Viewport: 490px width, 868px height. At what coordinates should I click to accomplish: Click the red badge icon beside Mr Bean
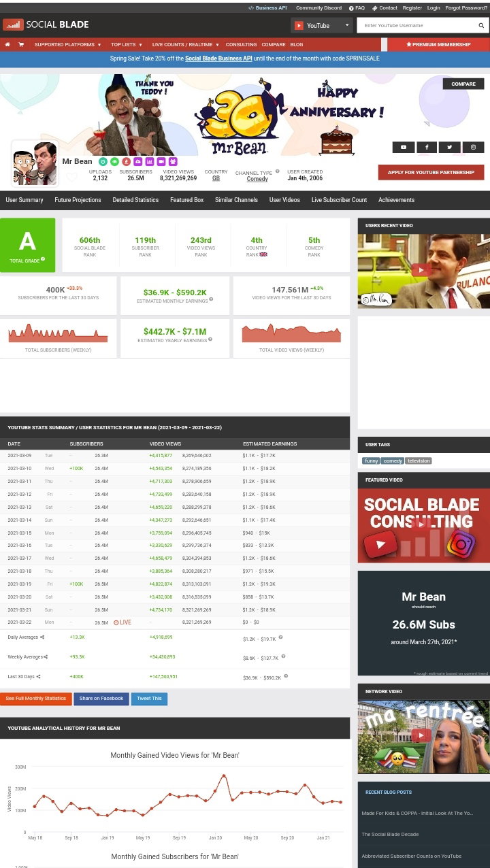[x=127, y=161]
